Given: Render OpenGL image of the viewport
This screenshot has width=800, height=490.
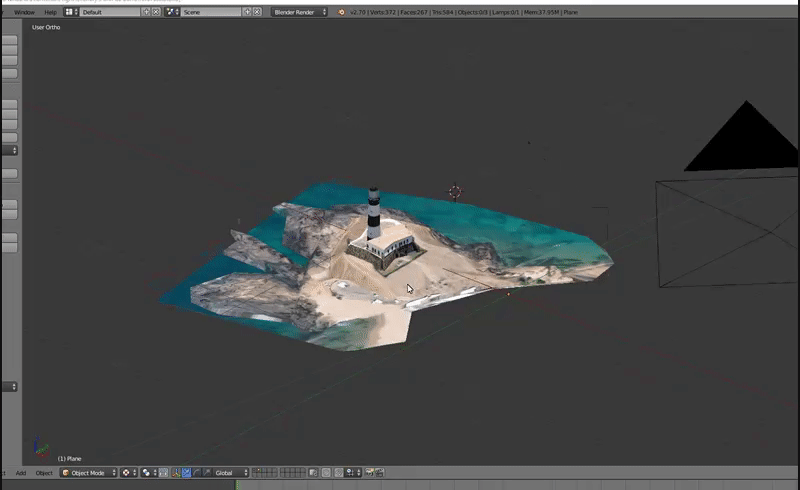Looking at the screenshot, I should pyautogui.click(x=369, y=473).
